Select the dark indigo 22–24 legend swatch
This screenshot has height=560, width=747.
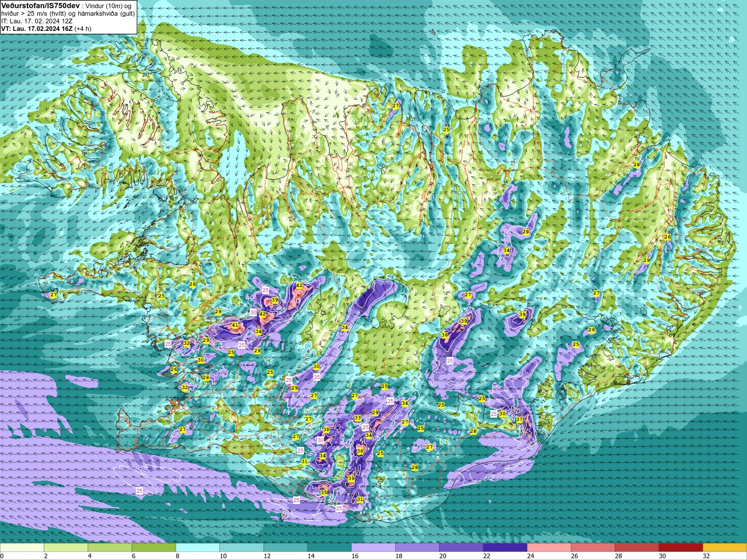[x=505, y=548]
